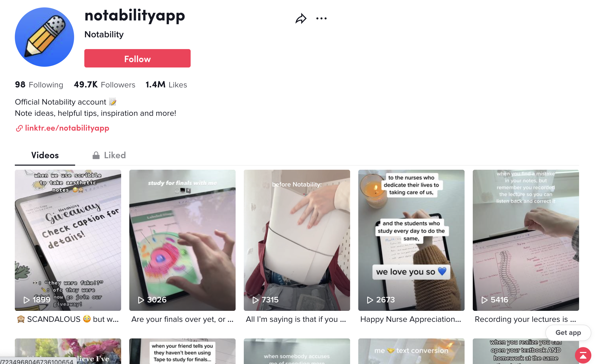Open the Giveaway scribble notes video

pos(68,240)
